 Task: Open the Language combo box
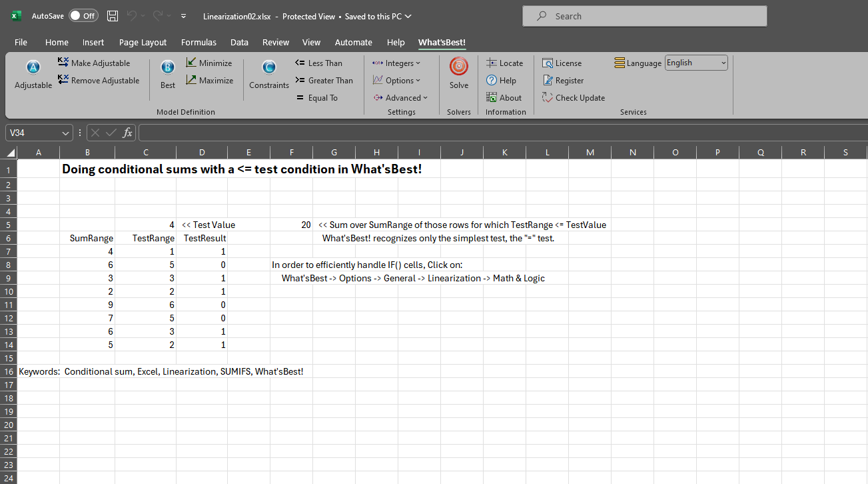click(x=696, y=63)
